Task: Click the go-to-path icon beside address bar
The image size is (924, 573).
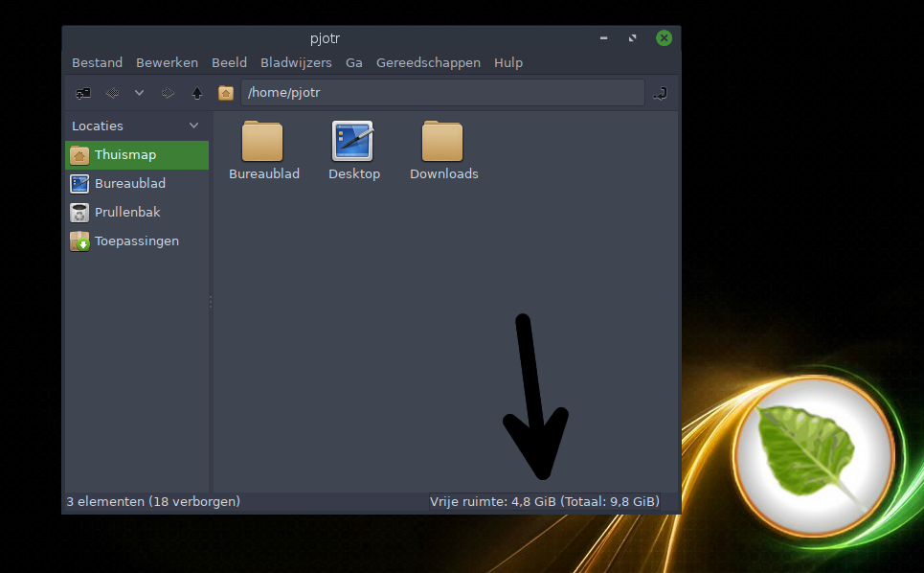Action: (661, 93)
